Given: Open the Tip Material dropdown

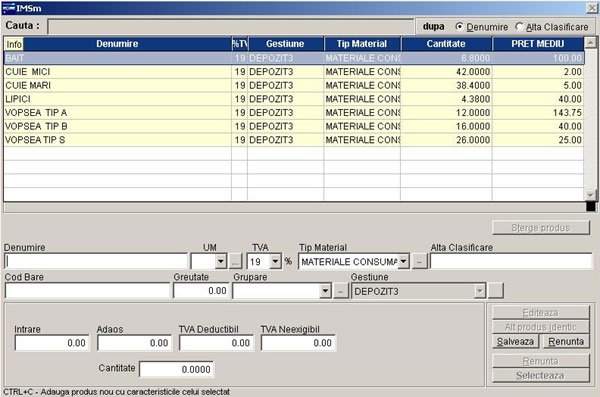Looking at the screenshot, I should pos(403,262).
